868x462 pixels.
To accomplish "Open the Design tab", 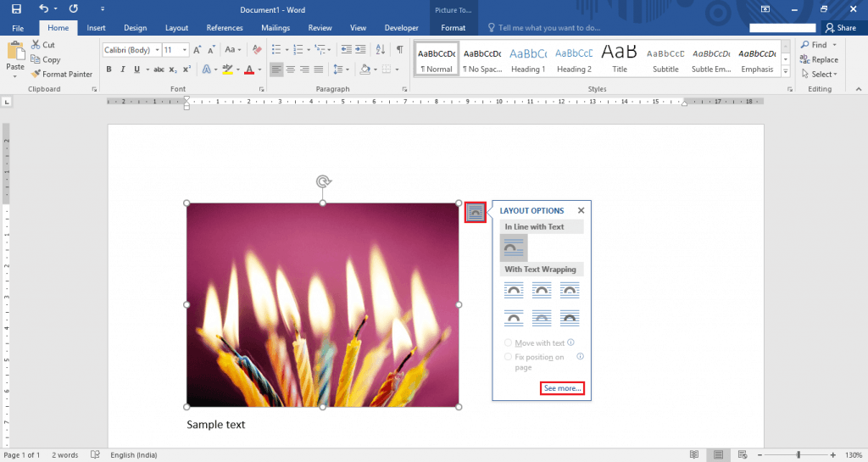I will pos(135,28).
